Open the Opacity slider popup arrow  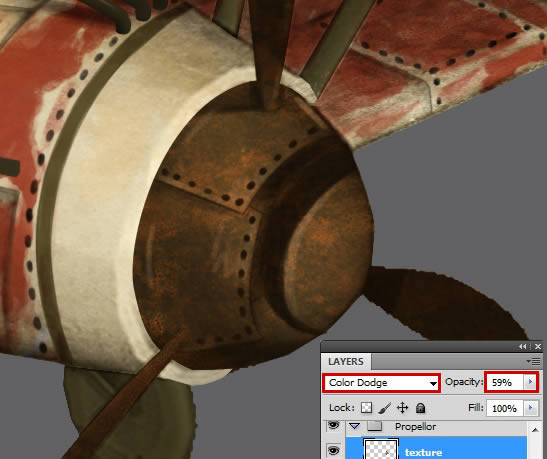pos(530,382)
